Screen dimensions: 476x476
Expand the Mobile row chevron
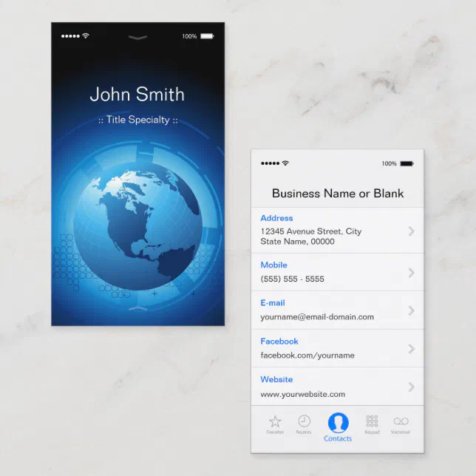(x=412, y=273)
